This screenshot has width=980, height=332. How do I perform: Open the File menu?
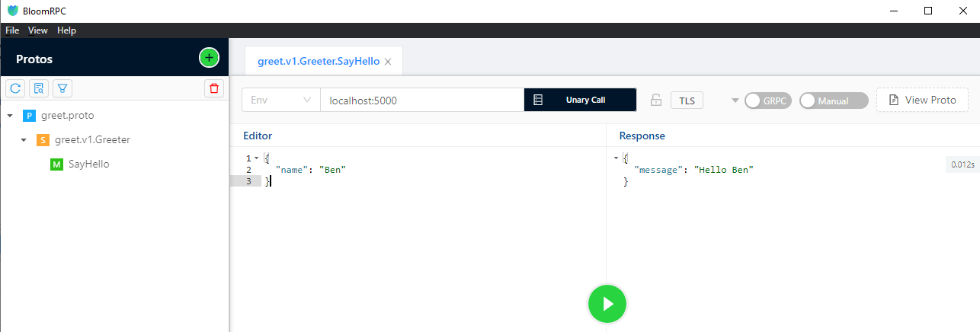coord(12,30)
